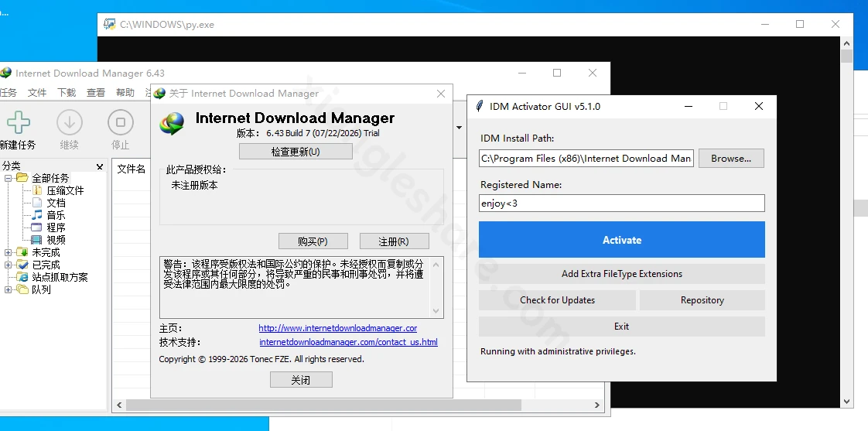Click the 关闭 button in About dialog
The width and height of the screenshot is (868, 431).
301,379
